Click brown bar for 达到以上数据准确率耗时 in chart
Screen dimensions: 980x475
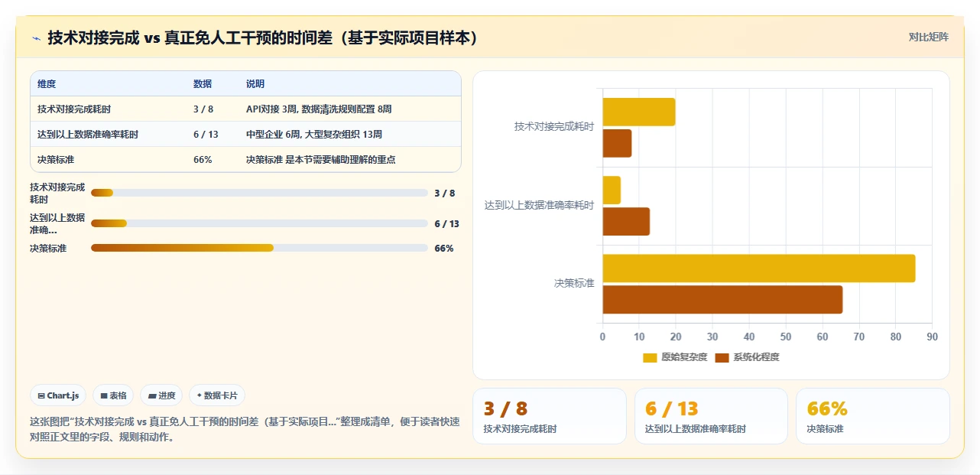point(626,221)
